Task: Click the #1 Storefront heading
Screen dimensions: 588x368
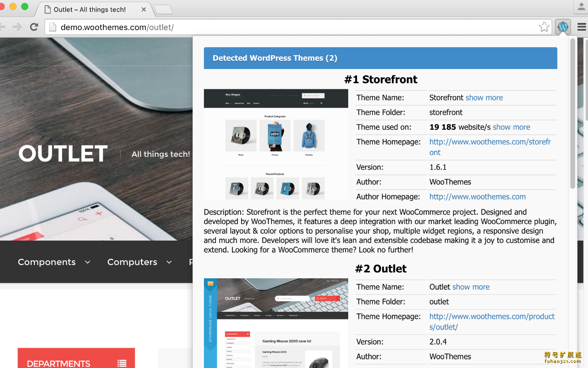Action: (381, 79)
